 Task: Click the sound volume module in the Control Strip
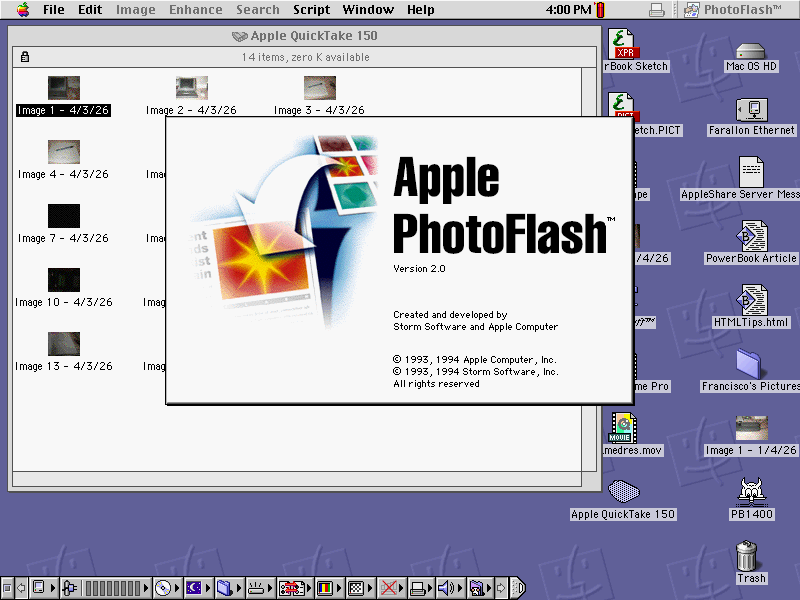pyautogui.click(x=445, y=588)
